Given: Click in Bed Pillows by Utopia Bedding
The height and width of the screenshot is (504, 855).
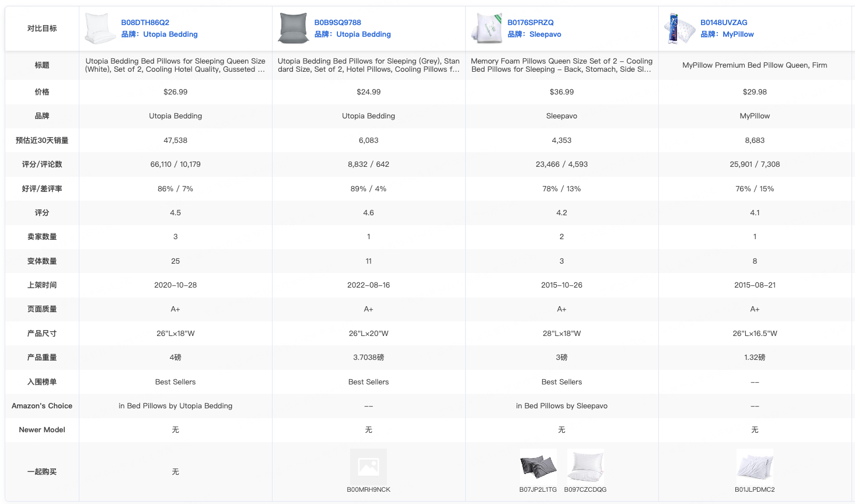Looking at the screenshot, I should pos(176,406).
